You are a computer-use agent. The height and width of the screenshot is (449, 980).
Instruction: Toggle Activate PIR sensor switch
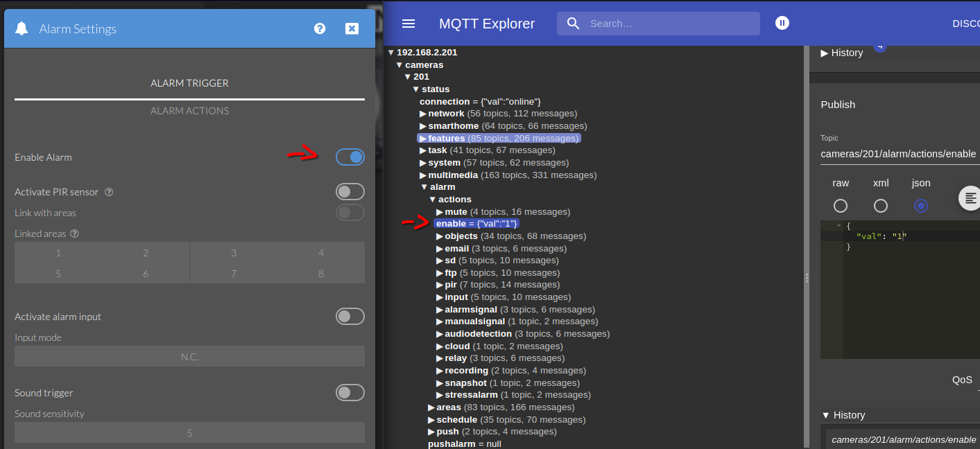click(350, 192)
